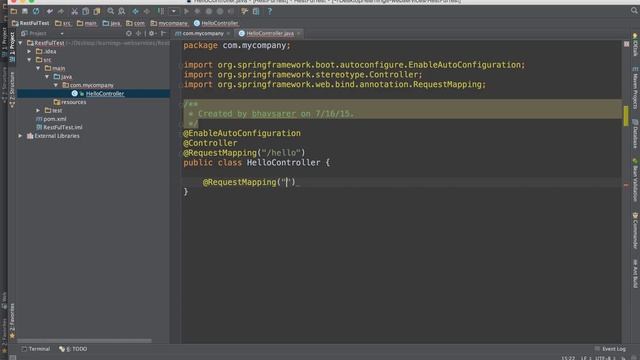The image size is (640, 360).
Task: Click the Help question mark icon
Action: pos(269,11)
